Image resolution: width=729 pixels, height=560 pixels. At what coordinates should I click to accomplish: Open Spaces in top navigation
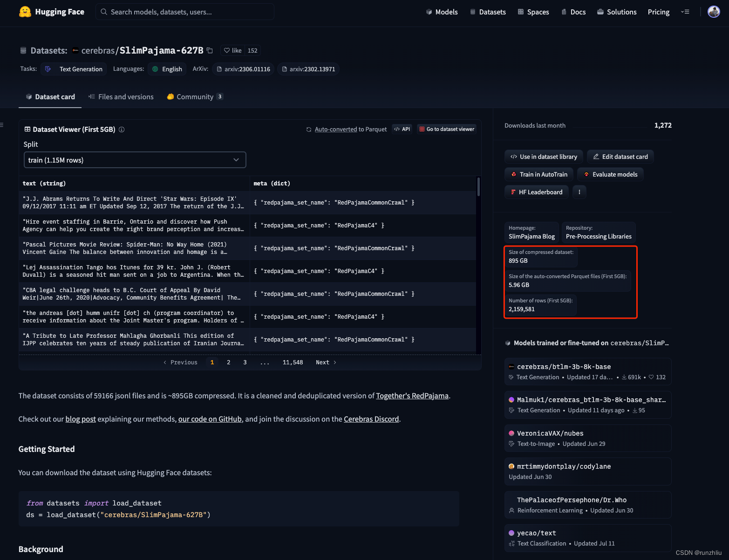point(533,12)
